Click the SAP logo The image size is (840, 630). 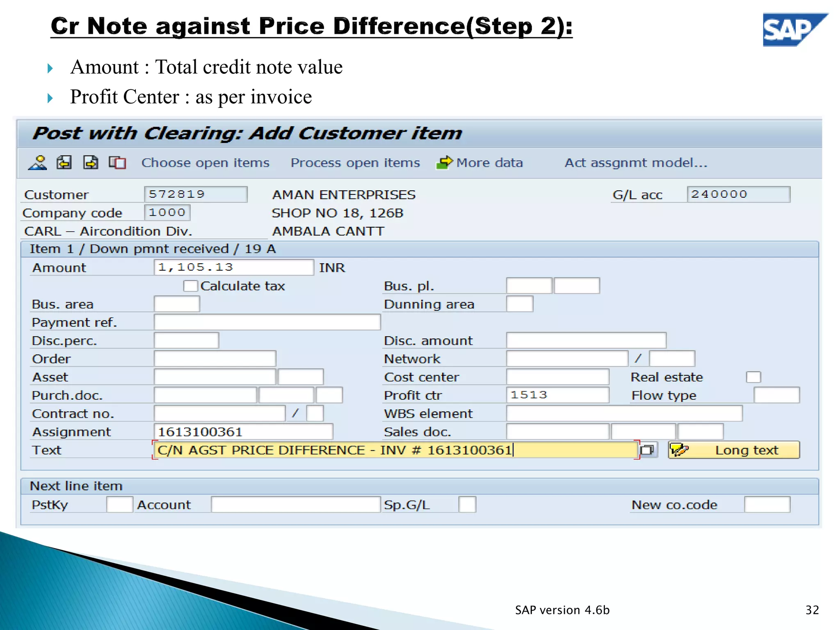click(795, 30)
